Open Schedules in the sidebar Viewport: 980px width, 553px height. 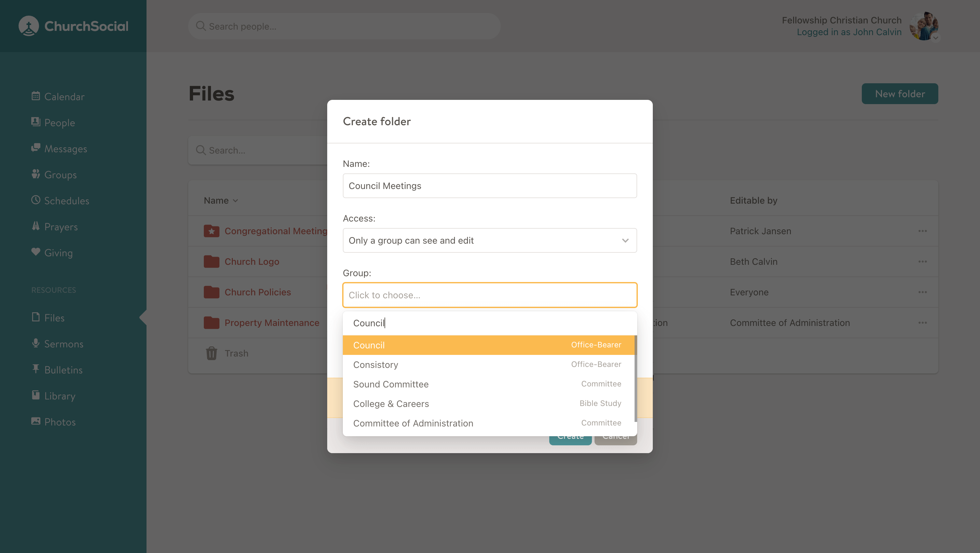[x=60, y=201]
